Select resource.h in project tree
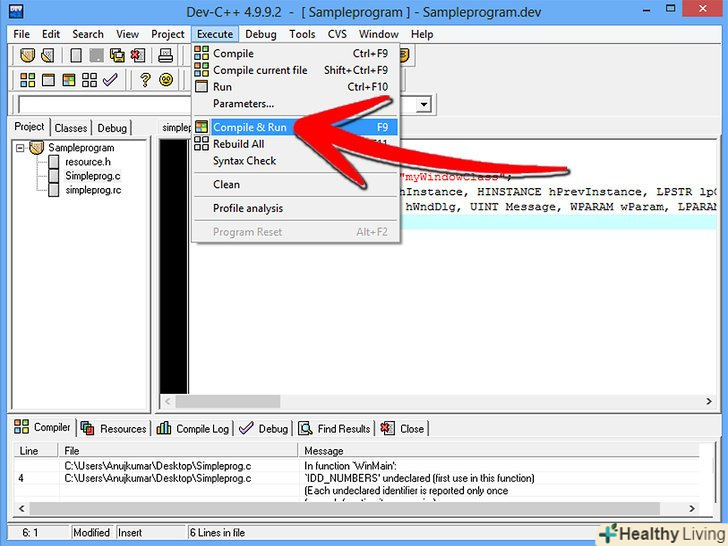 tap(88, 162)
